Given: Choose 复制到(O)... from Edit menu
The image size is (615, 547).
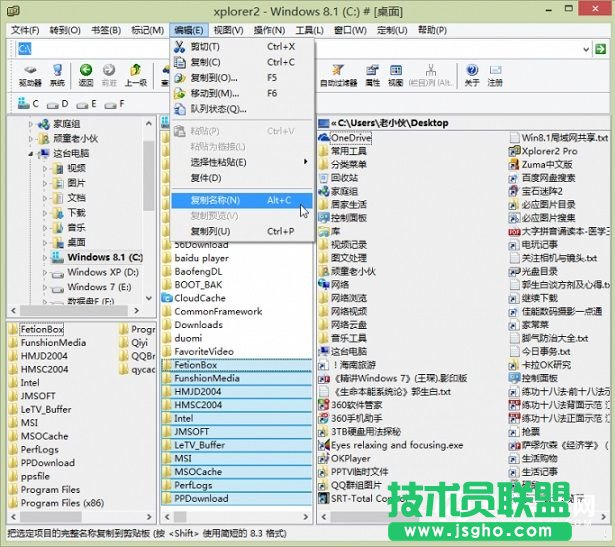Looking at the screenshot, I should click(242, 78).
